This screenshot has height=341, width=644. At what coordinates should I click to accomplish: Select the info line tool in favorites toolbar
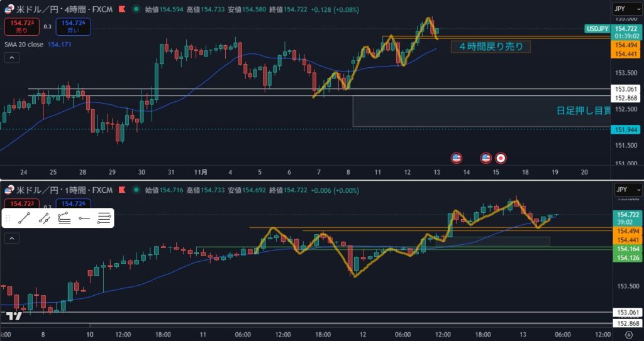pyautogui.click(x=44, y=218)
